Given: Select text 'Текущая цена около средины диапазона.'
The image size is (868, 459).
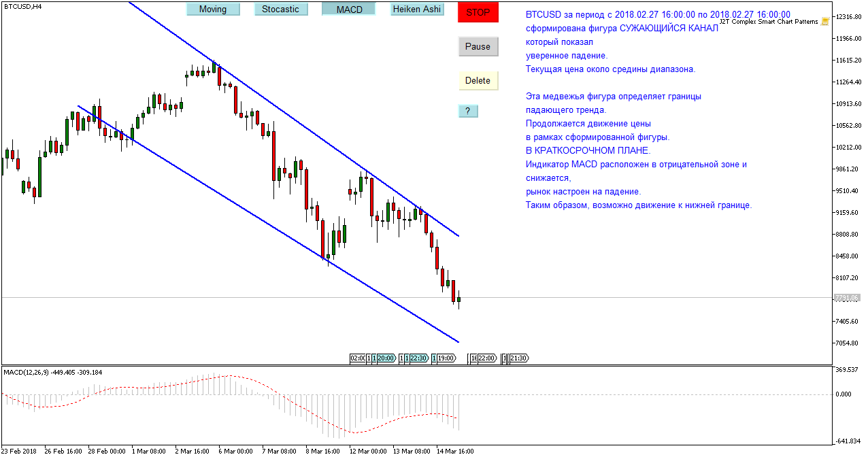Looking at the screenshot, I should [x=611, y=69].
